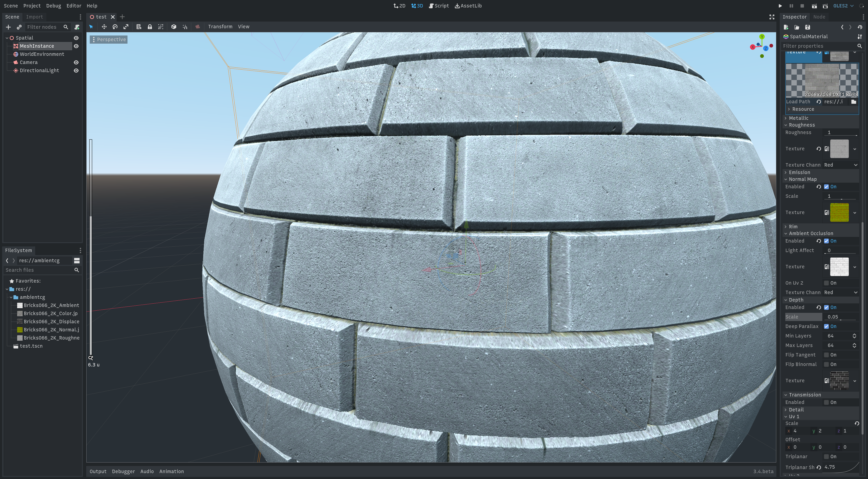Disable the Deep Parallax checkbox

(x=826, y=326)
